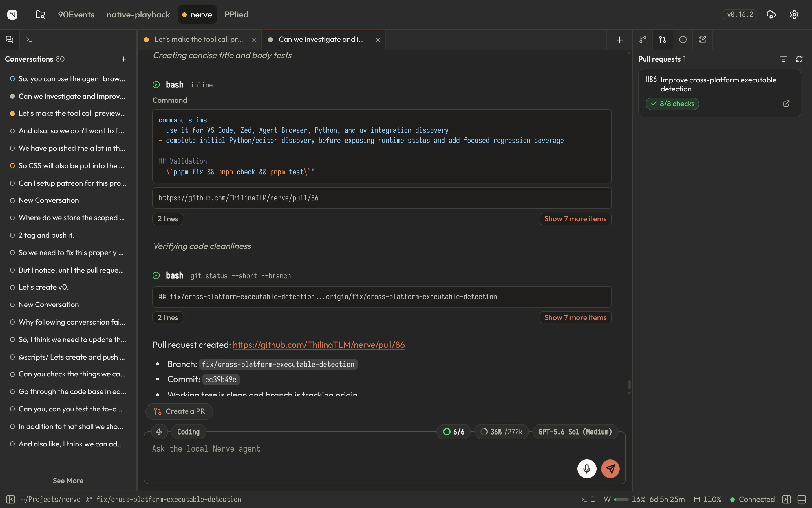This screenshot has width=812, height=508.
Task: Open the Coding mode selector
Action: [x=188, y=432]
